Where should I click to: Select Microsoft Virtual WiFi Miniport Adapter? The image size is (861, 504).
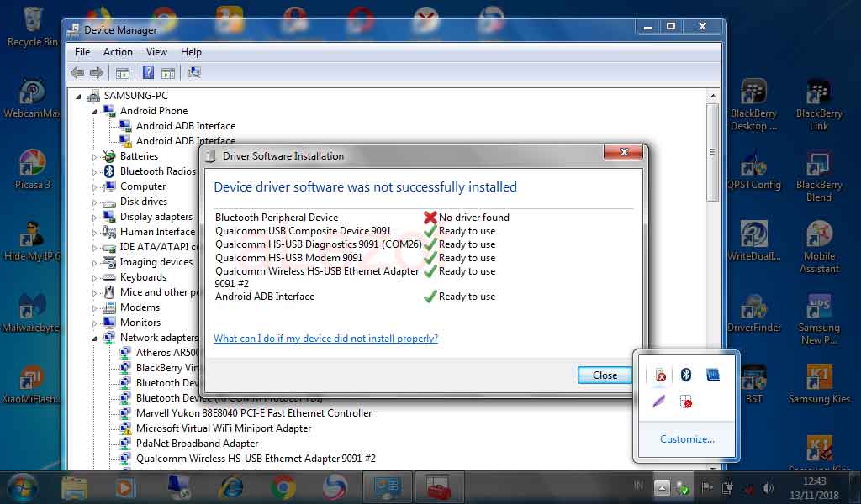point(224,428)
